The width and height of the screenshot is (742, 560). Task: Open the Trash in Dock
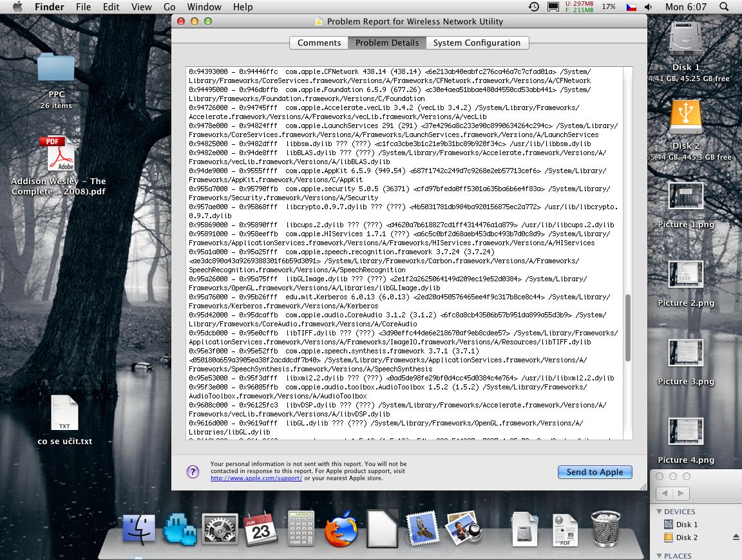[x=605, y=529]
